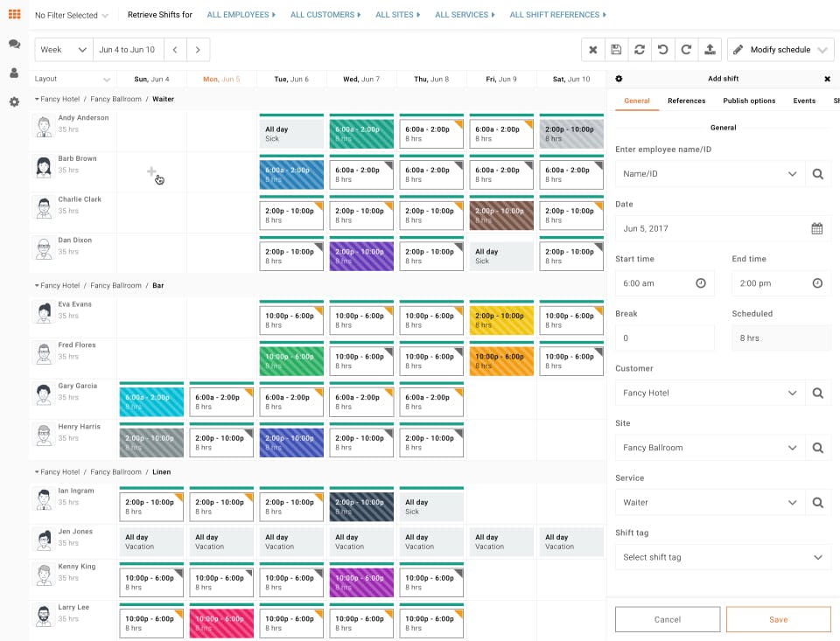Open ALL SERVICES filter menu

(465, 15)
